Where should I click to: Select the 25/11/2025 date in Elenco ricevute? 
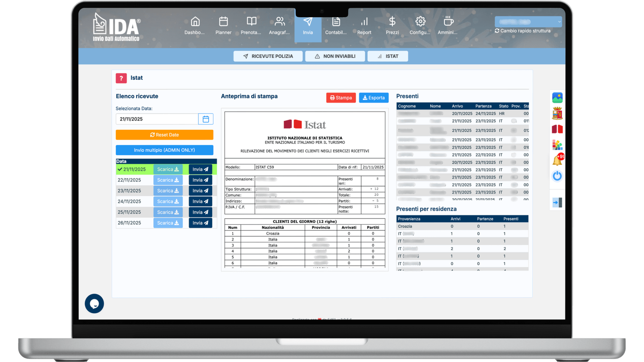click(x=129, y=212)
